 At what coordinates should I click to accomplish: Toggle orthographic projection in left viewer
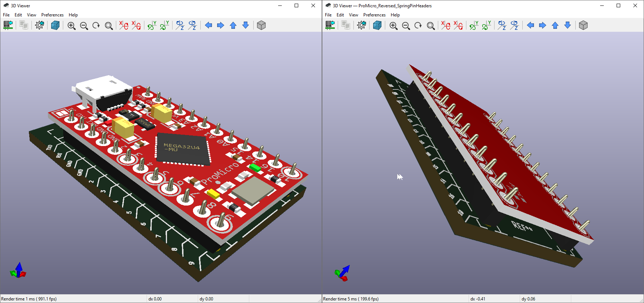click(261, 25)
